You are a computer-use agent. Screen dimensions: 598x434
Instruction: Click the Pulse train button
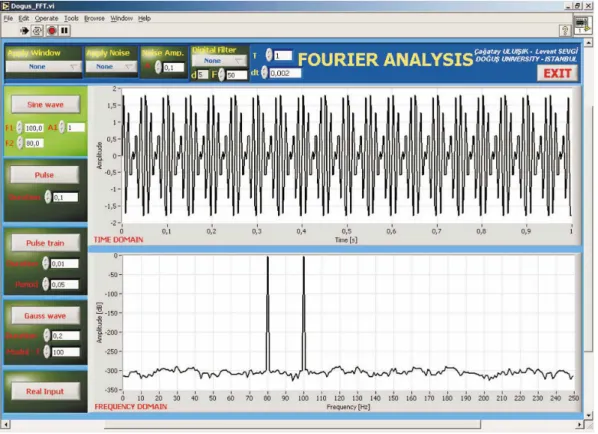[x=45, y=243]
